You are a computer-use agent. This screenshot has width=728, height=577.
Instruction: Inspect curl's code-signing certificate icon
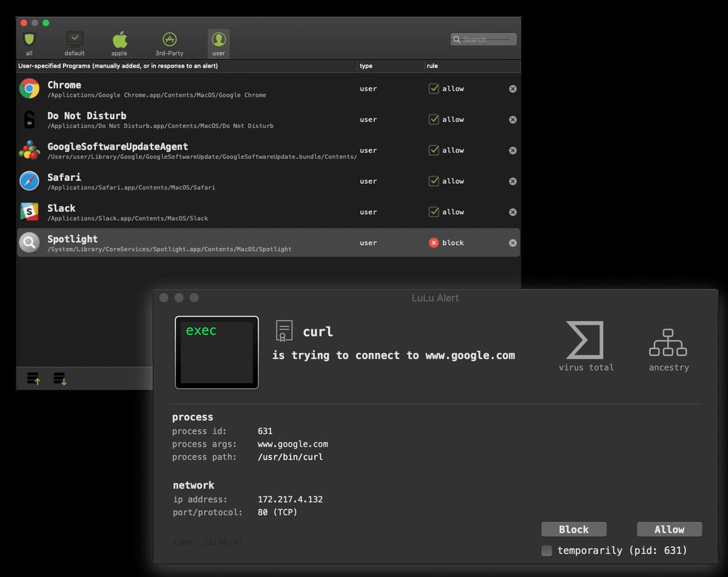284,330
